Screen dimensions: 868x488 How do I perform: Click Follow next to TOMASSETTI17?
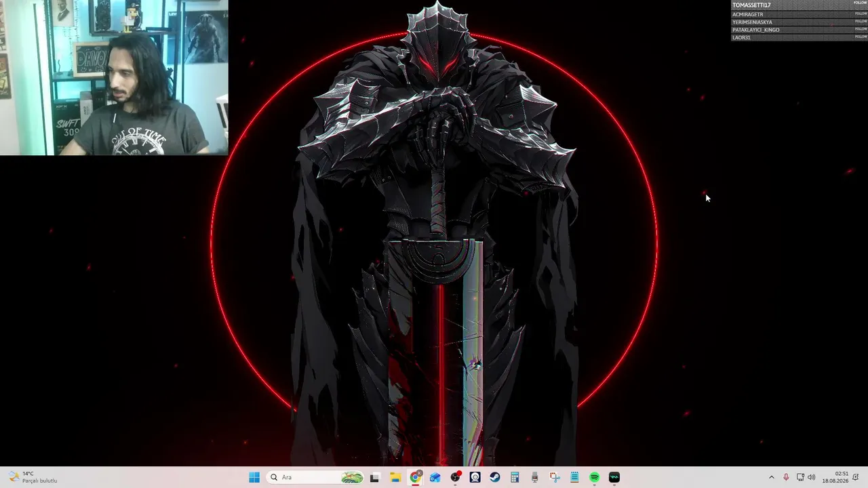pos(861,3)
